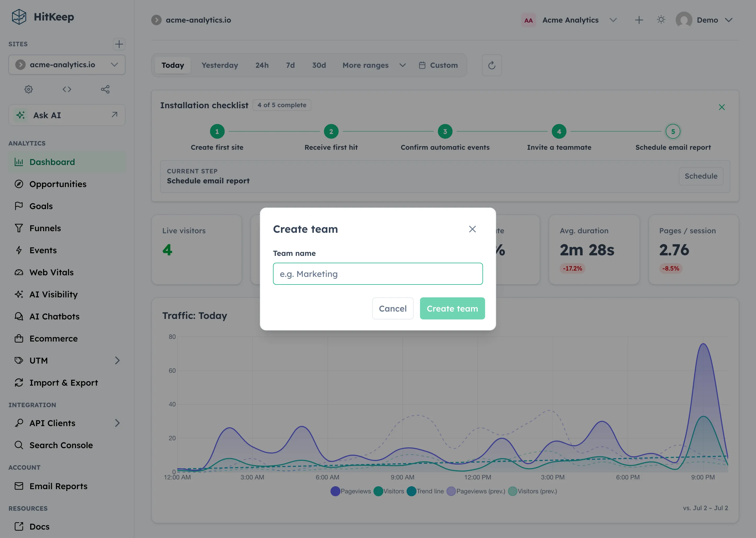Open the share site icon

[105, 89]
